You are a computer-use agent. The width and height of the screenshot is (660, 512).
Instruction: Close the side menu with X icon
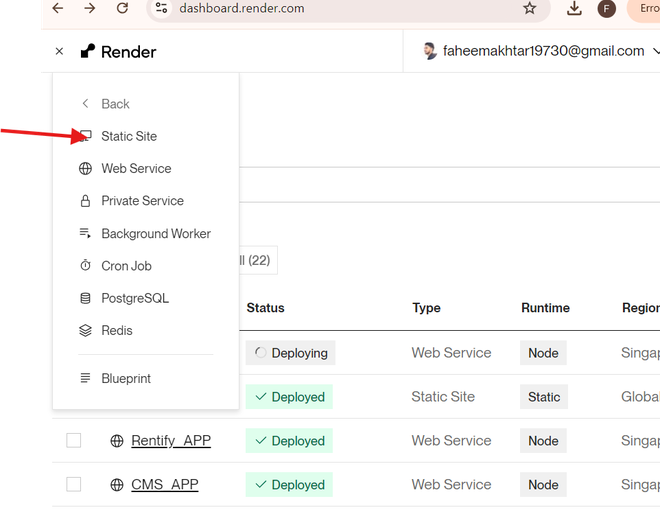(59, 52)
